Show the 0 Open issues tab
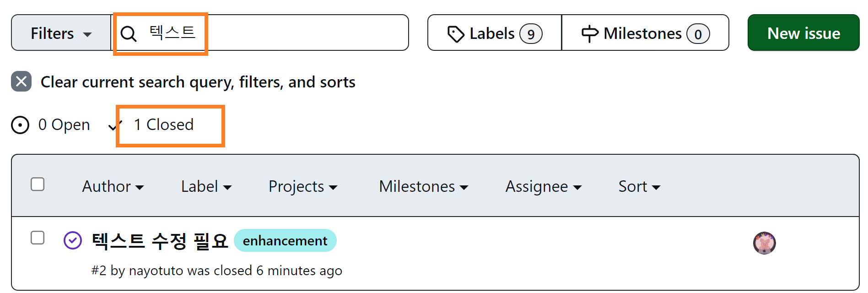868x293 pixels. (x=64, y=125)
